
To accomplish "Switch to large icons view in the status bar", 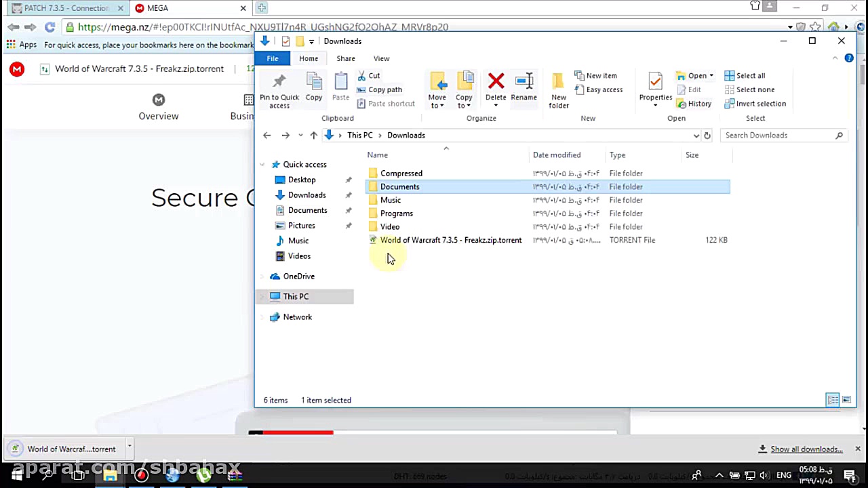I will 846,400.
